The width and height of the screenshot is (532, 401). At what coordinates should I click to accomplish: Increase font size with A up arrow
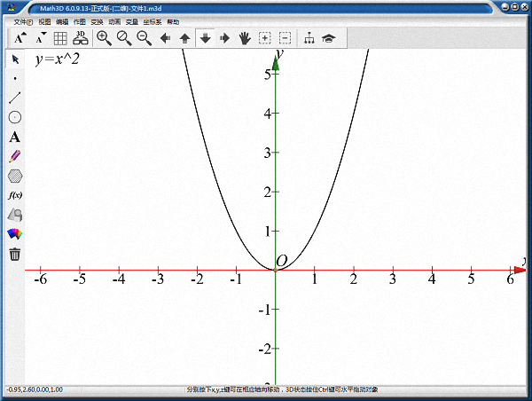(x=20, y=38)
